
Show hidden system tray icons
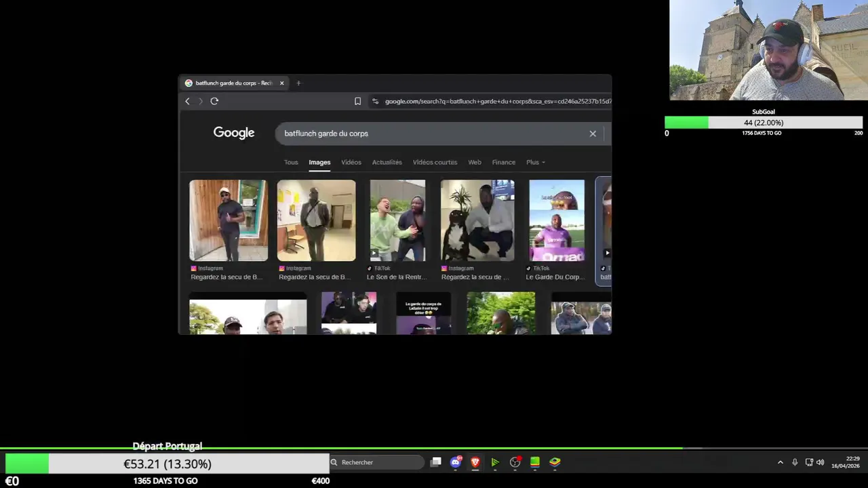tap(780, 462)
